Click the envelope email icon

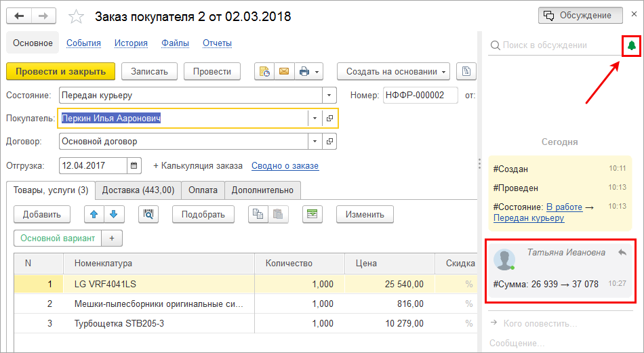[x=283, y=71]
